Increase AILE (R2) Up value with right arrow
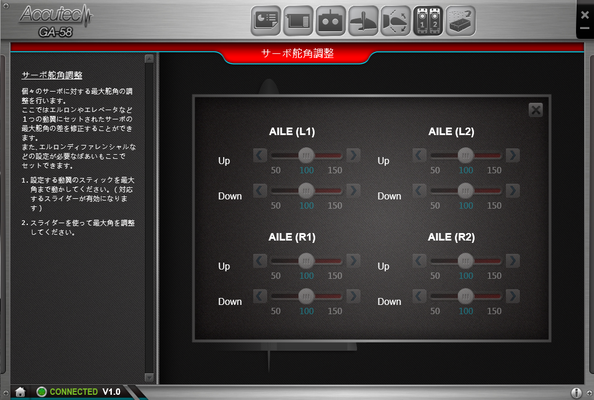Screen dimensions: 594x400 513,261
